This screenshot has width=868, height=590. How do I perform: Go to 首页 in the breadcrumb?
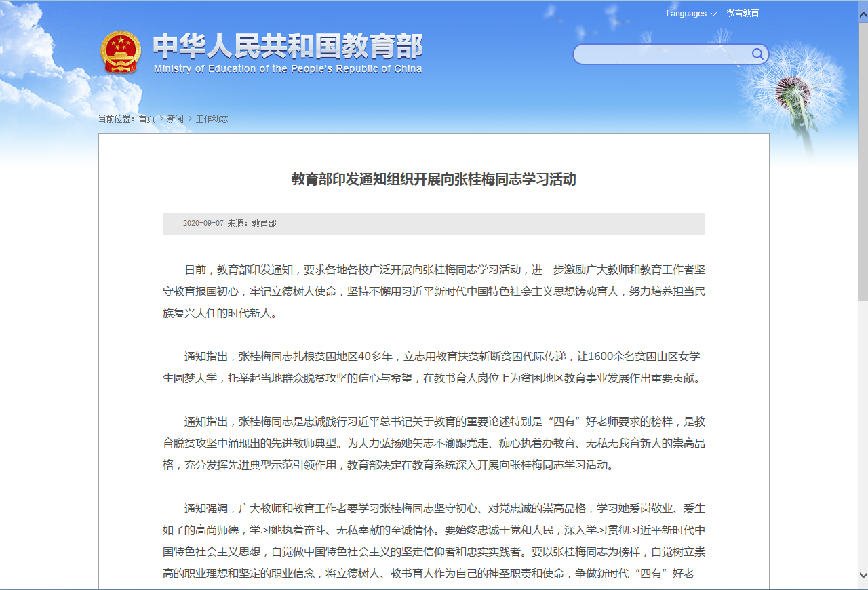pos(146,119)
